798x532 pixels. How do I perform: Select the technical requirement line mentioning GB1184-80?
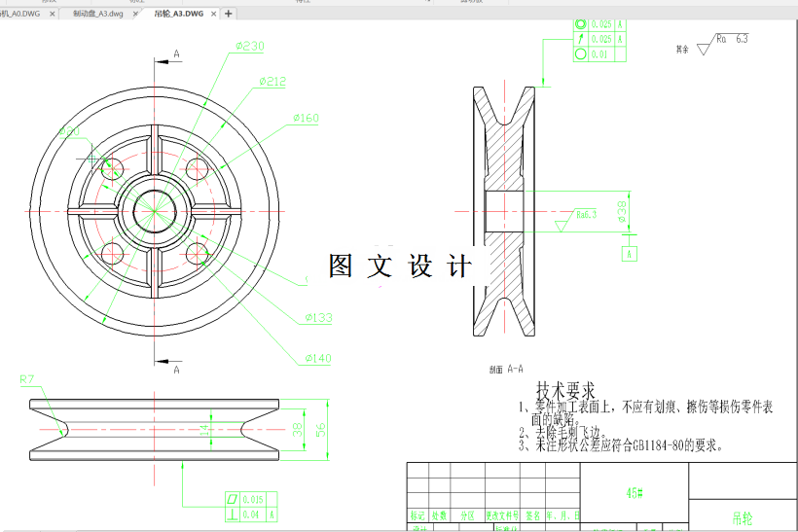pos(620,445)
